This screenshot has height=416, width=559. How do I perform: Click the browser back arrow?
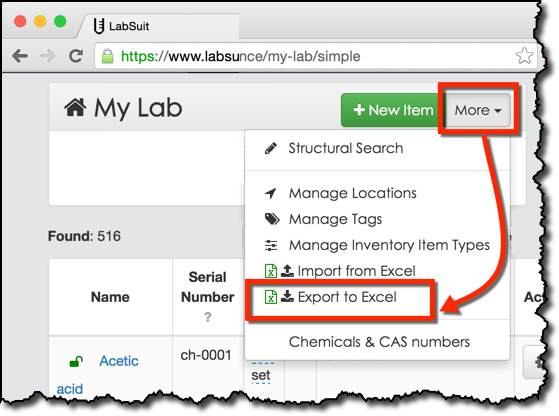(20, 56)
